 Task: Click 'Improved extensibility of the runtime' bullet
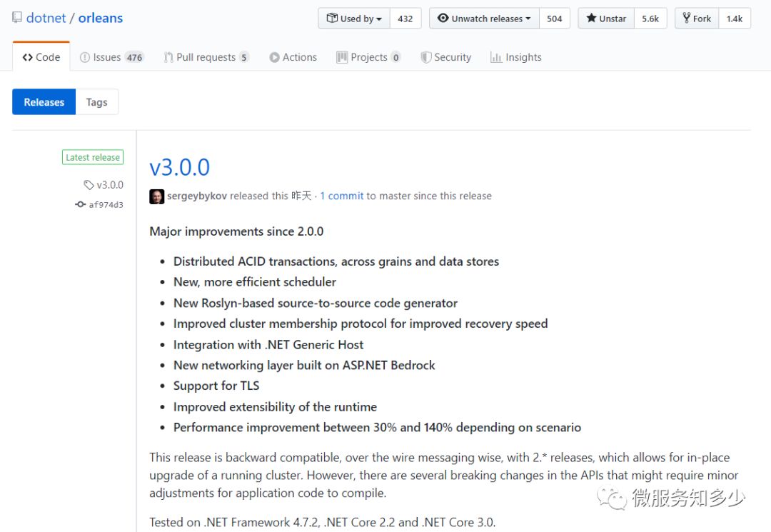point(276,407)
